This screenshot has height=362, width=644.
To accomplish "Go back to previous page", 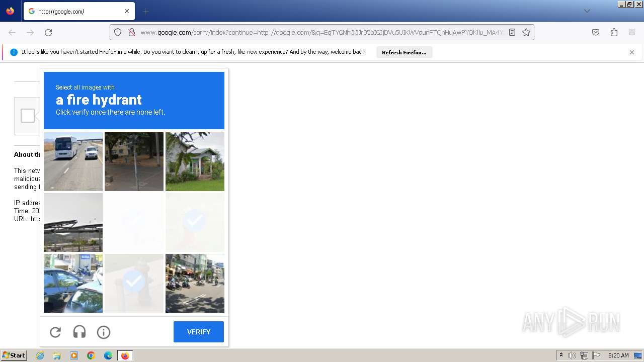I will coord(12,32).
